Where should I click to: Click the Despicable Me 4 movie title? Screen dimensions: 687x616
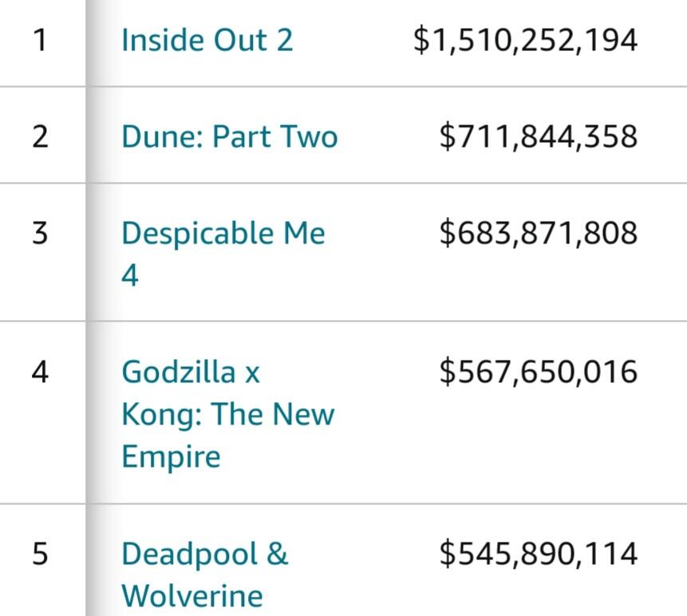(x=223, y=234)
